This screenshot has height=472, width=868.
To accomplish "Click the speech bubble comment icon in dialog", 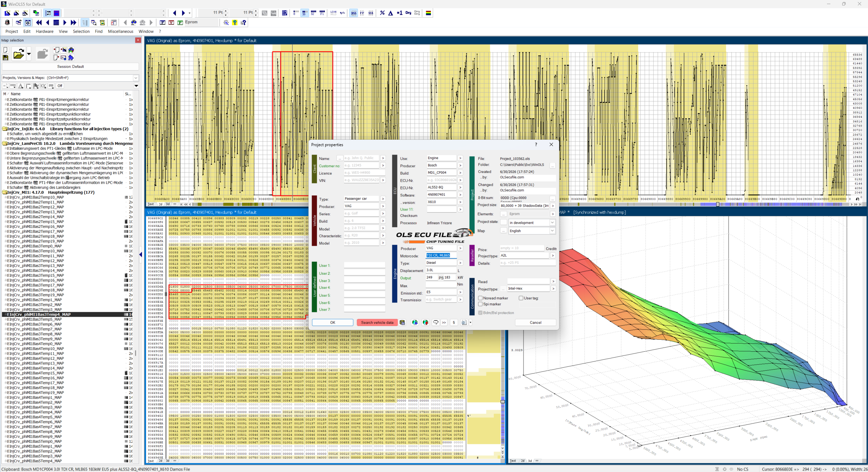I will coord(436,322).
